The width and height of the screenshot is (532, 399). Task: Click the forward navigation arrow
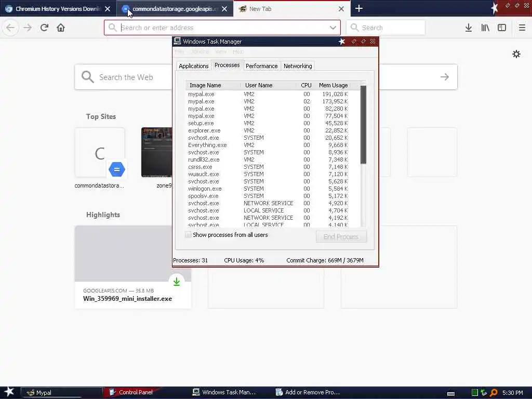coord(28,28)
